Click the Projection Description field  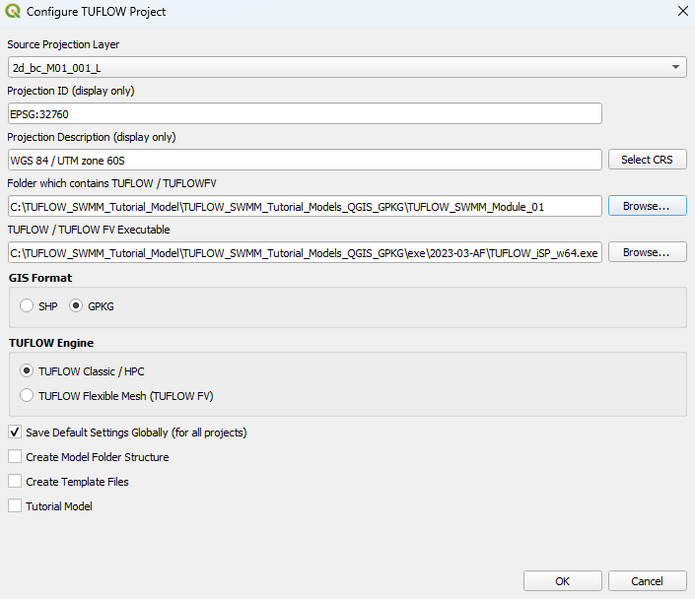coord(304,159)
